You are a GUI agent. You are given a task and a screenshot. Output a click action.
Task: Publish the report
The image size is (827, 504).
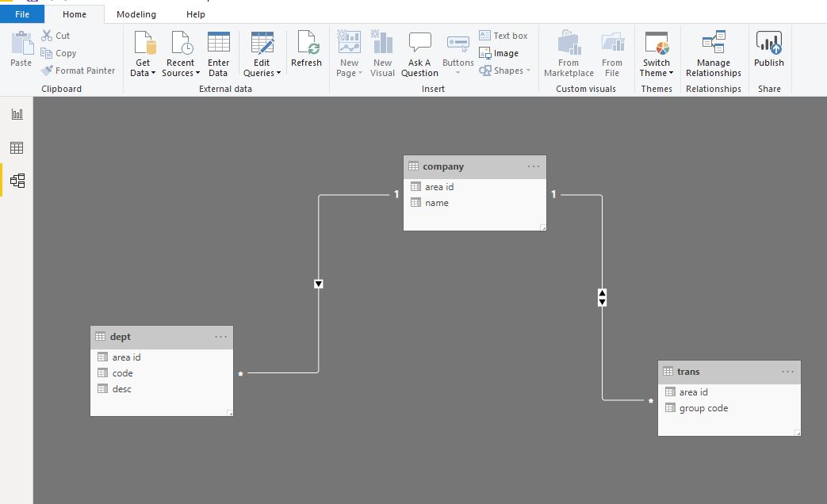pos(768,48)
